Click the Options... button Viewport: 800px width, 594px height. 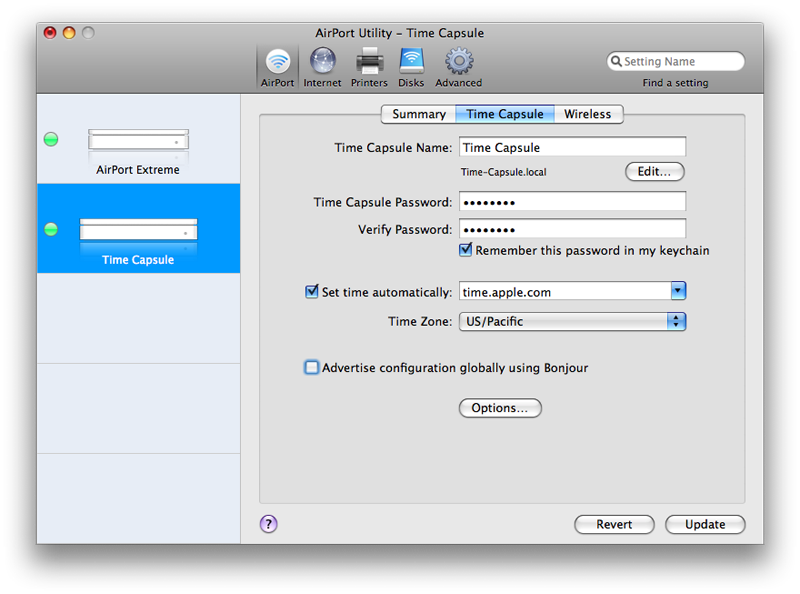click(500, 408)
